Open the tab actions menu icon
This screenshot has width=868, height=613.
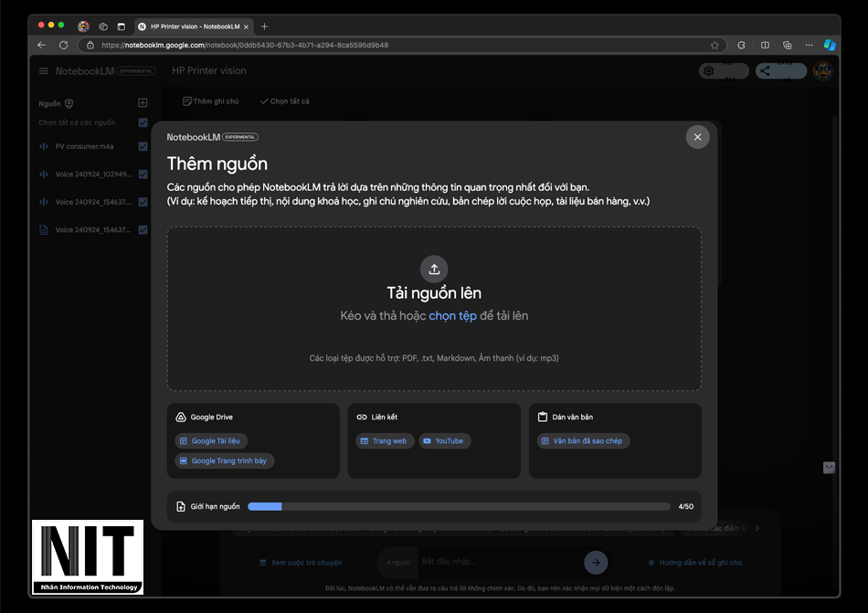click(122, 26)
